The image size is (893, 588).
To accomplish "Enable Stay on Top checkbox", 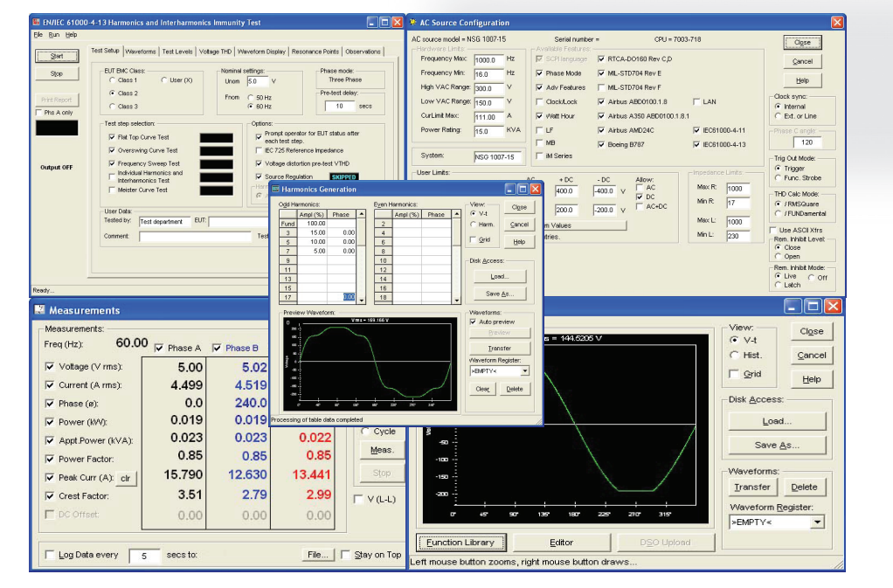I will tap(345, 555).
